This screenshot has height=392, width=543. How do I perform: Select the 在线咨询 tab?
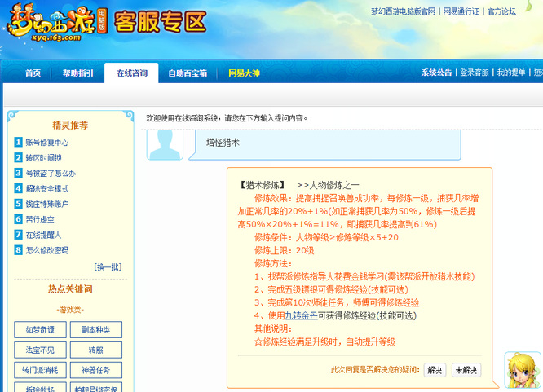131,73
